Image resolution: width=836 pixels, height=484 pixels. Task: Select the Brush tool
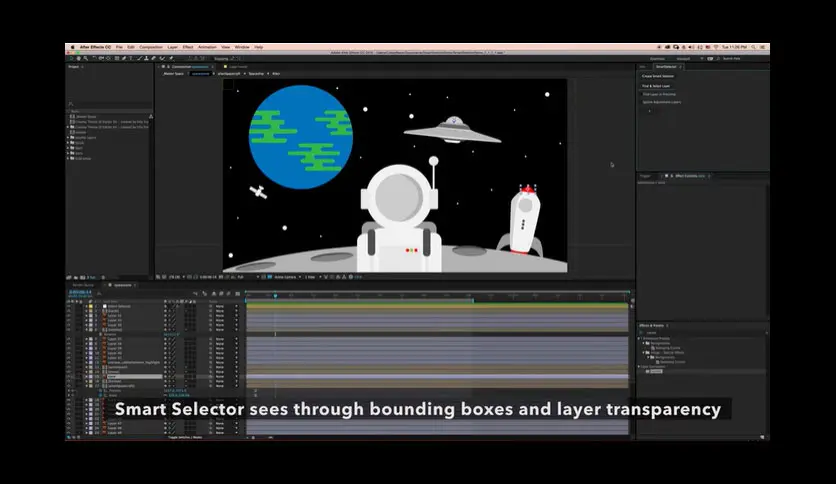(139, 59)
